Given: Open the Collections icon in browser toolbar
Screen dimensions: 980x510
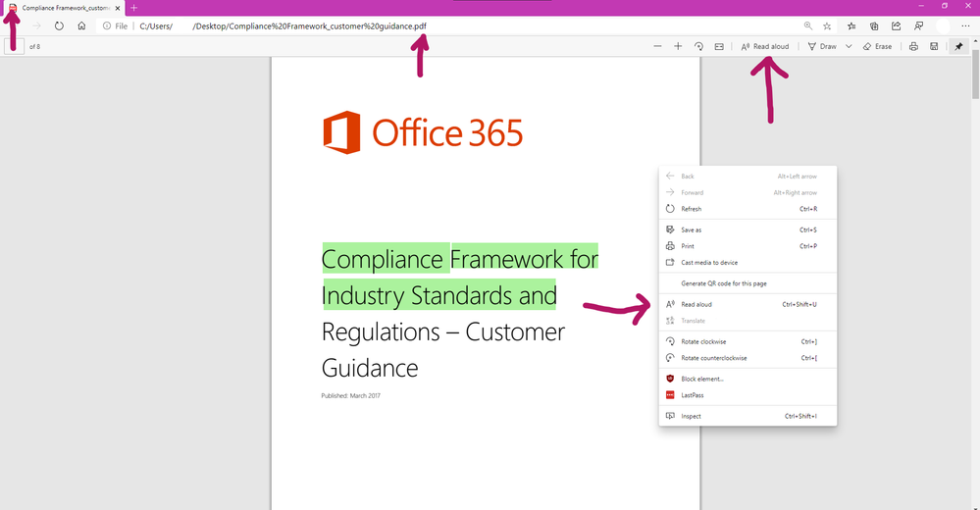Looking at the screenshot, I should point(874,26).
